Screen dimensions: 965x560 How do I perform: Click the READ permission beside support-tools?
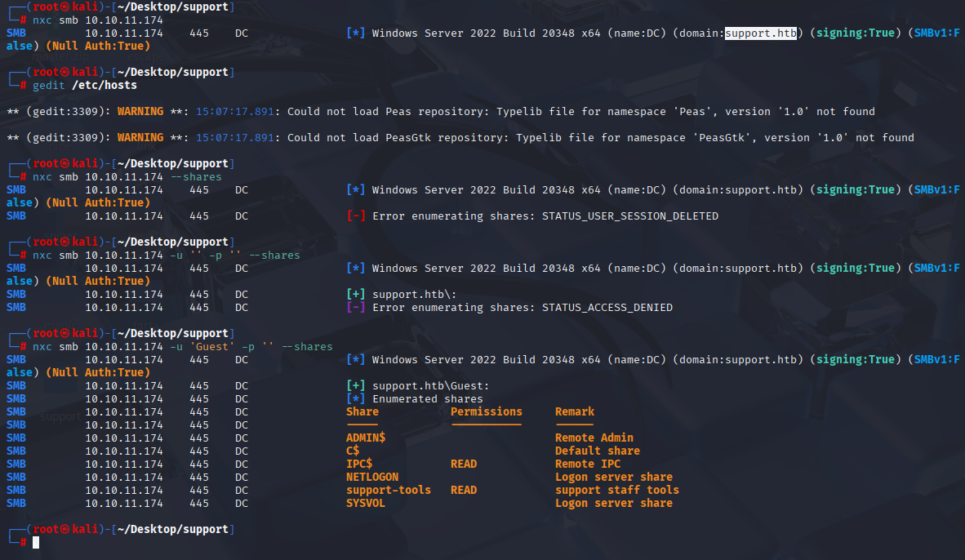[x=464, y=490]
